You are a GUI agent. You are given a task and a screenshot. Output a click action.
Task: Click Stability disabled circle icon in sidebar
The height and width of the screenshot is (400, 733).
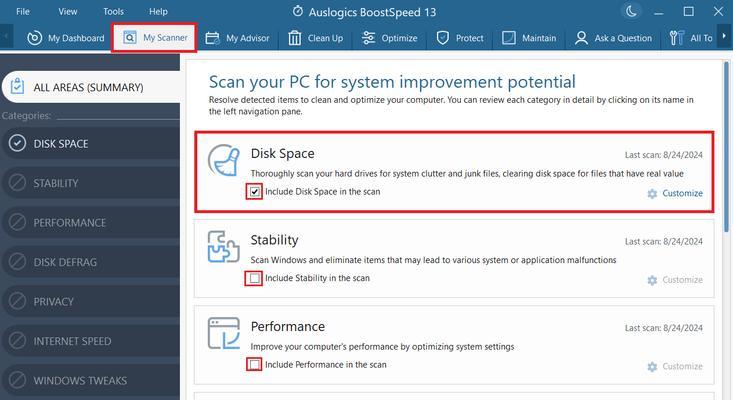point(17,183)
